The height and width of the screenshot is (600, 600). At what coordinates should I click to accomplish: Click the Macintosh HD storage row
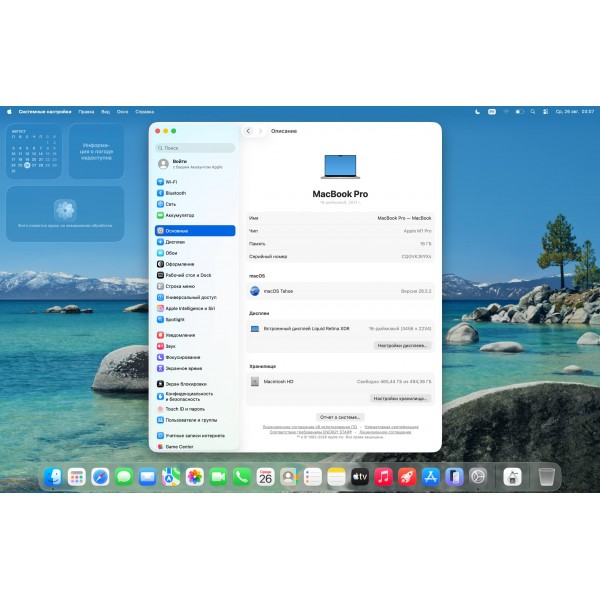pos(340,382)
